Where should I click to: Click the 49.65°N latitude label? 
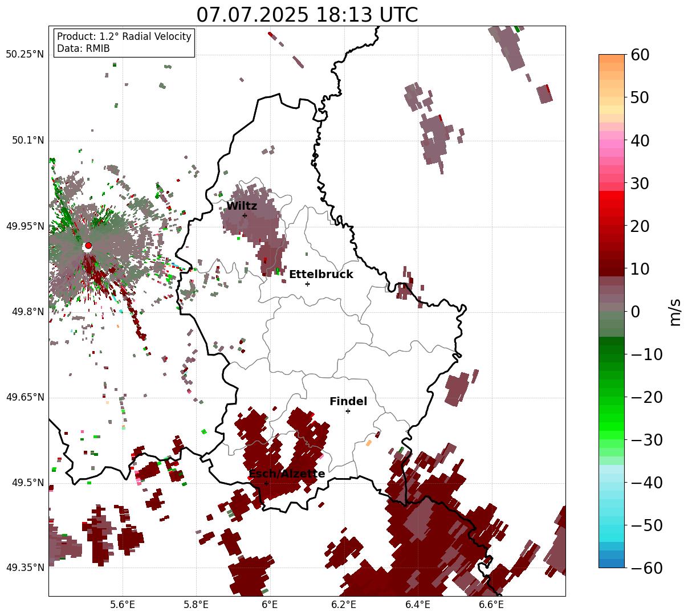(25, 397)
